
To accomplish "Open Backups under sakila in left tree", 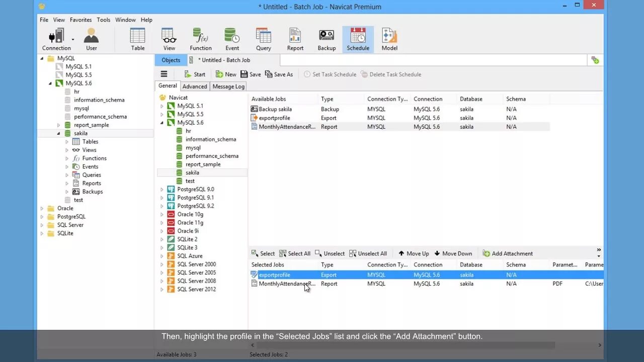I will click(x=93, y=192).
